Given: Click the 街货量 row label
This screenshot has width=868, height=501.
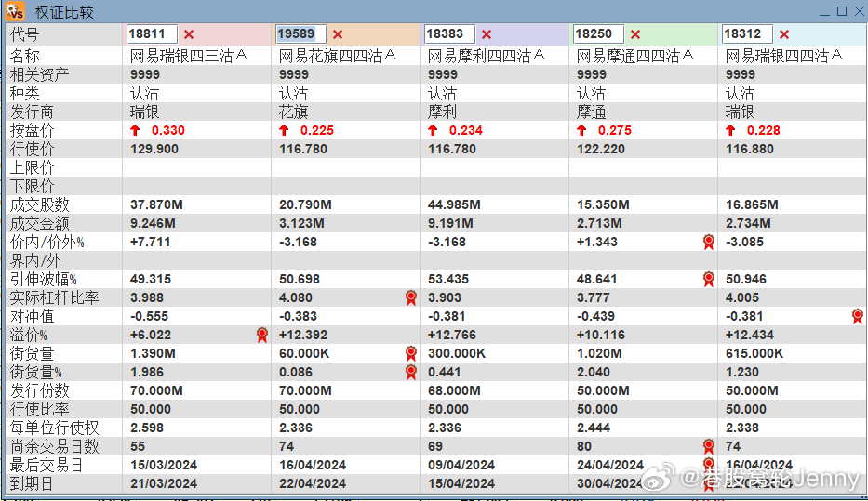Looking at the screenshot, I should 33,353.
